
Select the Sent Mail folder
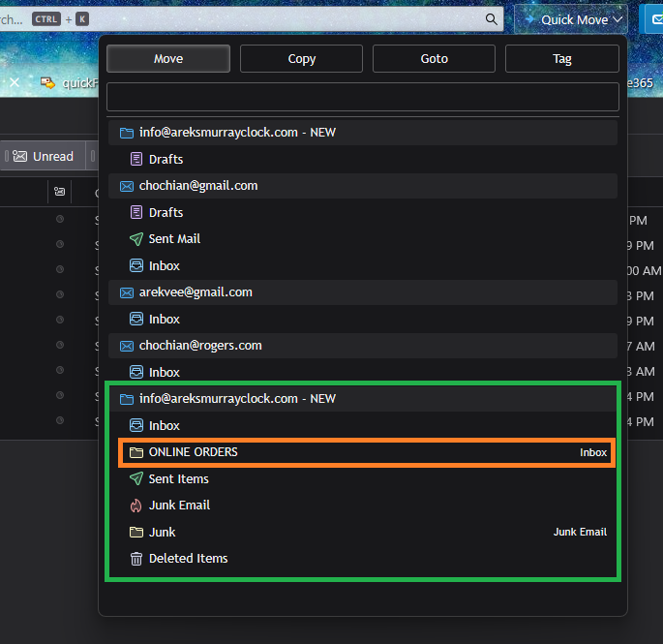174,238
